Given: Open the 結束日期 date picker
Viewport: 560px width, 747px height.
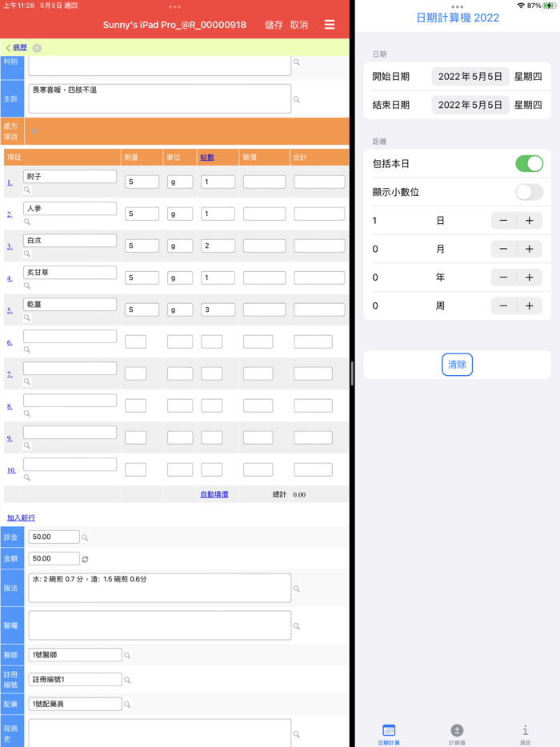Looking at the screenshot, I should click(470, 105).
